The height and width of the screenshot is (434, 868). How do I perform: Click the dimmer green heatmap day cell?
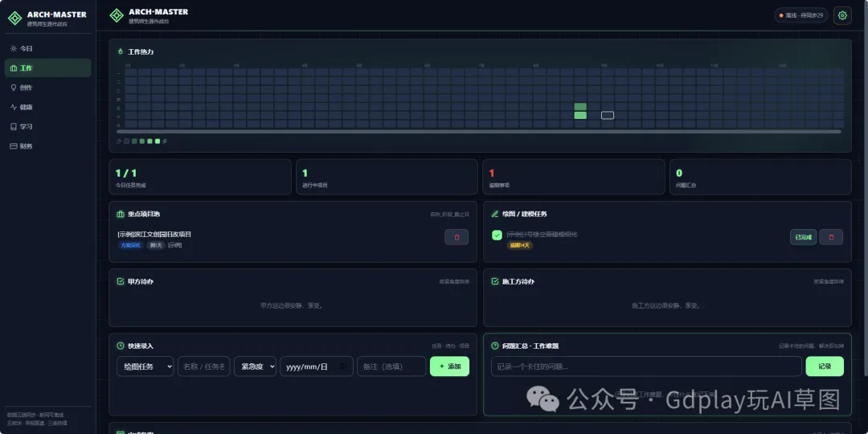tap(580, 106)
